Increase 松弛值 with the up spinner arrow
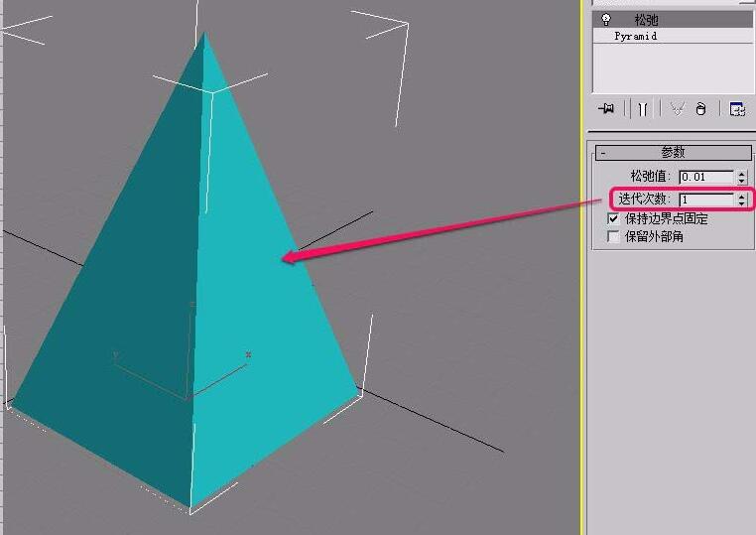This screenshot has width=756, height=535. [x=741, y=174]
